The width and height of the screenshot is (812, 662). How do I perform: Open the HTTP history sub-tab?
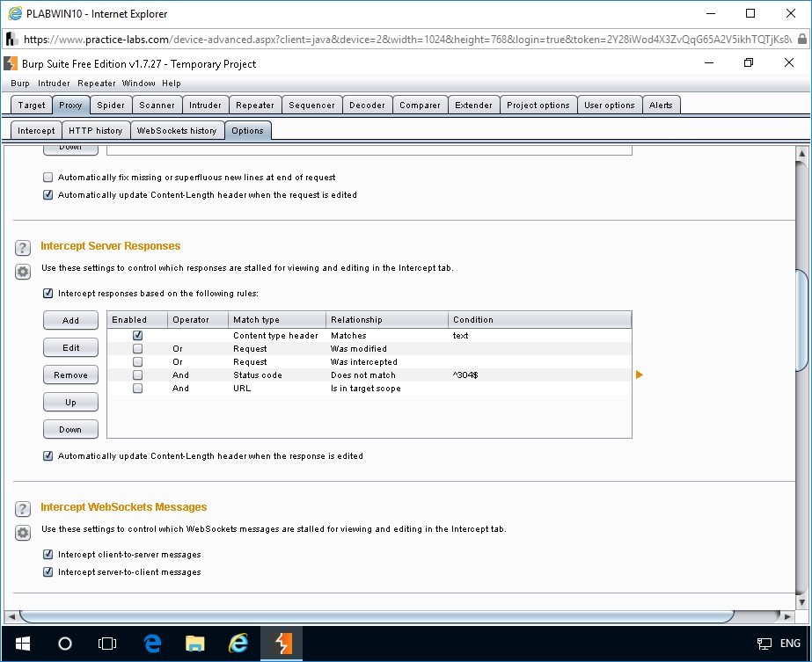click(x=96, y=131)
